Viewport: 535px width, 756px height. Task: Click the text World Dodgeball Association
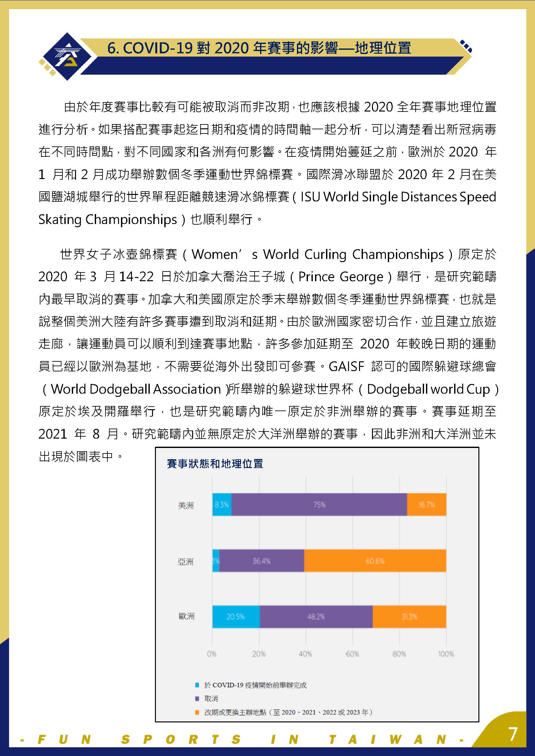[x=136, y=389]
